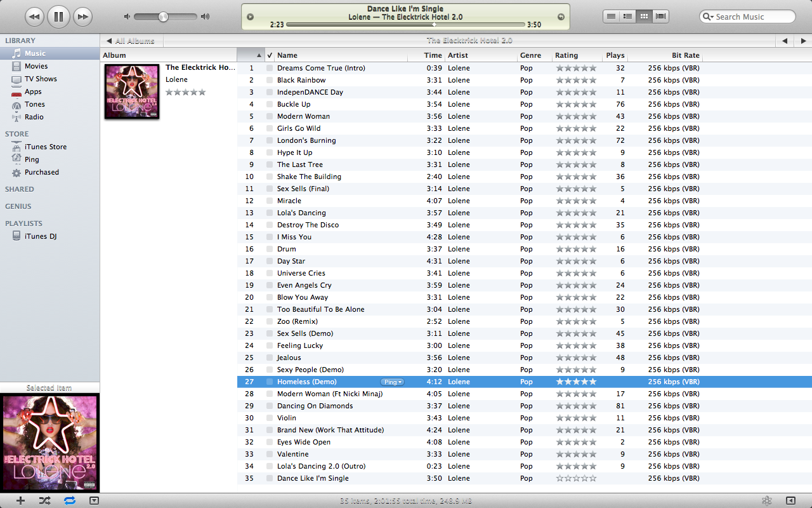
Task: Toggle checkbox for Black Rainbow
Action: click(270, 80)
